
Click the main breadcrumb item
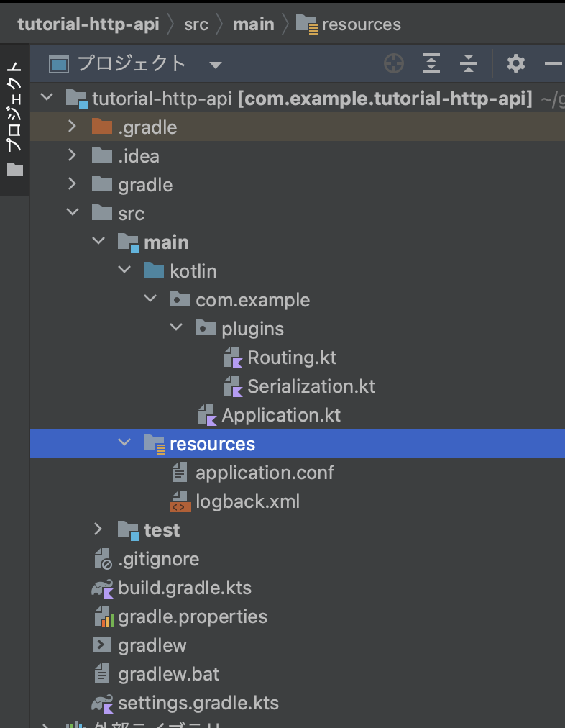(254, 24)
